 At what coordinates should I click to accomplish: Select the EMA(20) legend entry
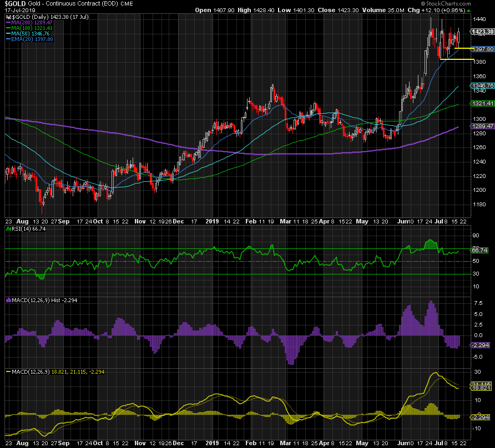pyautogui.click(x=29, y=39)
